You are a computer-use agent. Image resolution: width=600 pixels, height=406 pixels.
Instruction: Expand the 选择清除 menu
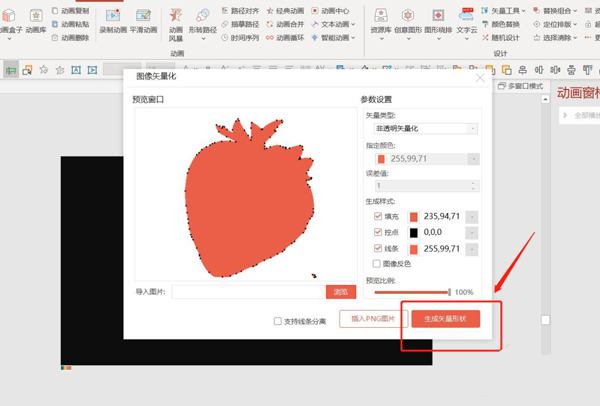(575, 38)
